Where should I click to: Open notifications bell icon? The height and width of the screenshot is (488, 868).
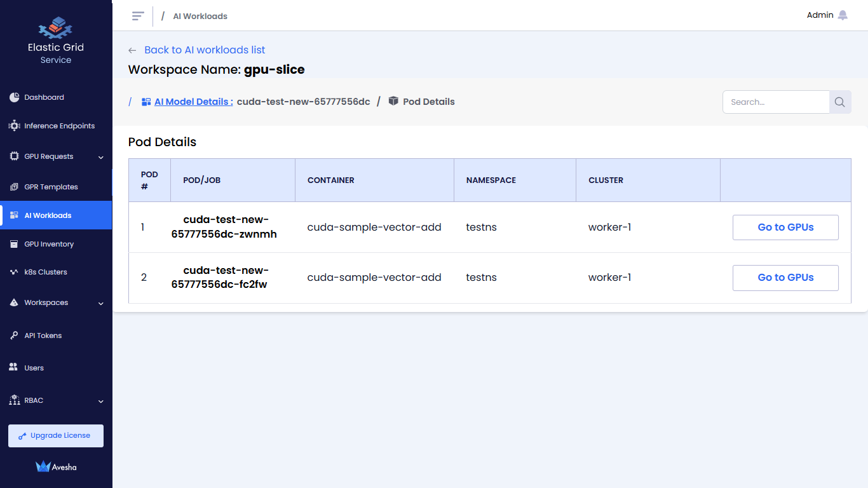(843, 15)
